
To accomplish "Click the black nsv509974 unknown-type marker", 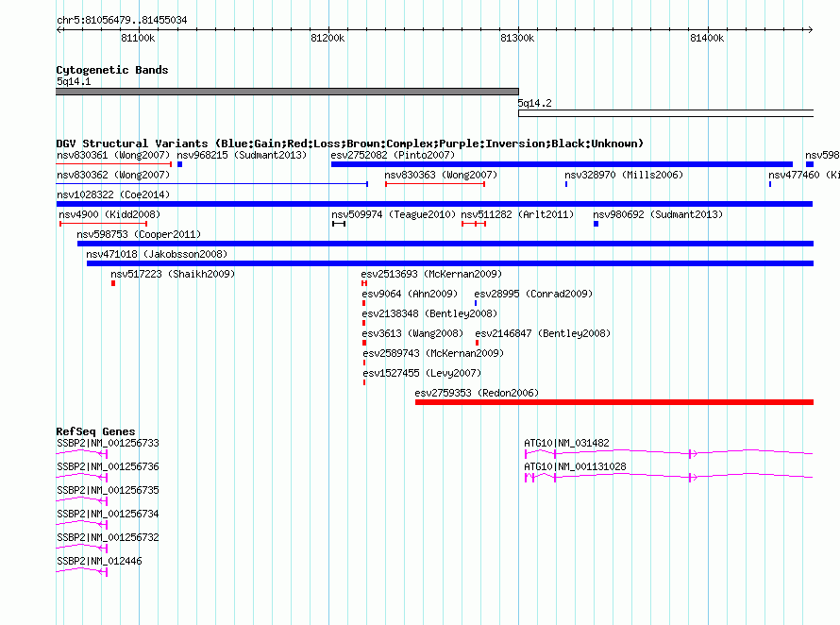I will [x=339, y=224].
